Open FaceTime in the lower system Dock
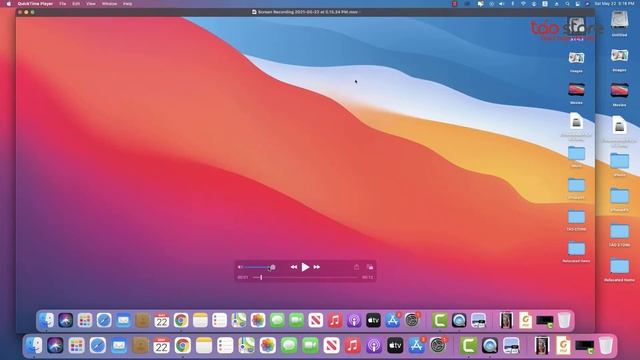This screenshot has width=640, height=360. click(310, 346)
